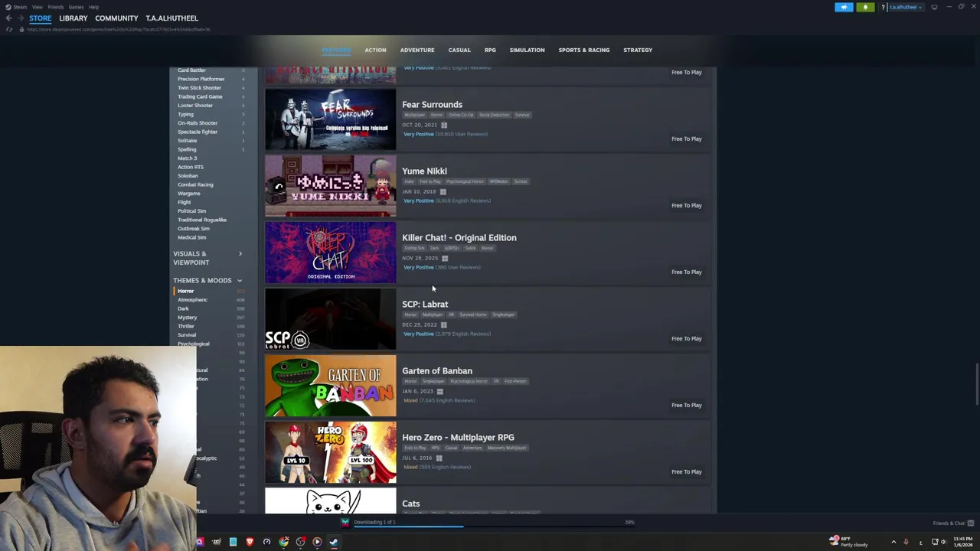Screen dimensions: 980x551
Task: Reload the store page with refresh icon
Action: 10,29
